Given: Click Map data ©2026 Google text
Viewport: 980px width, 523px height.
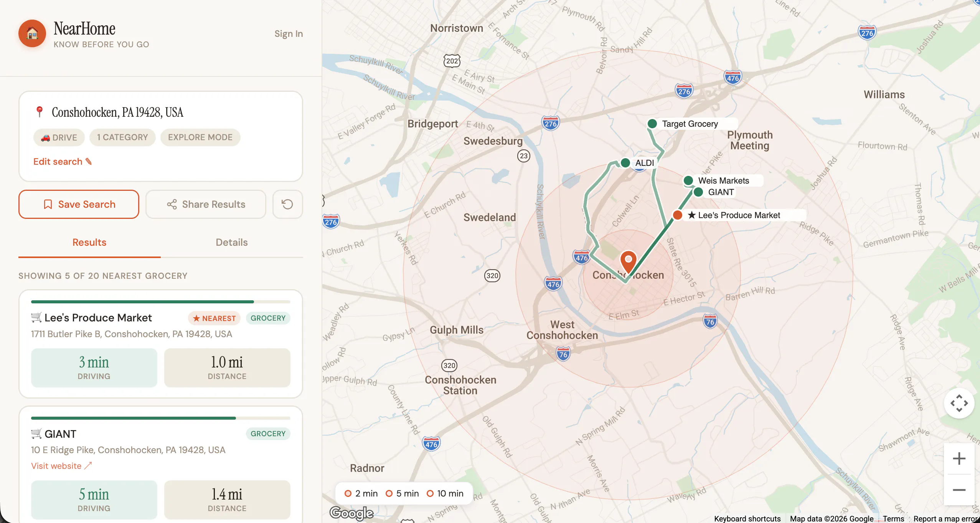Looking at the screenshot, I should tap(832, 518).
